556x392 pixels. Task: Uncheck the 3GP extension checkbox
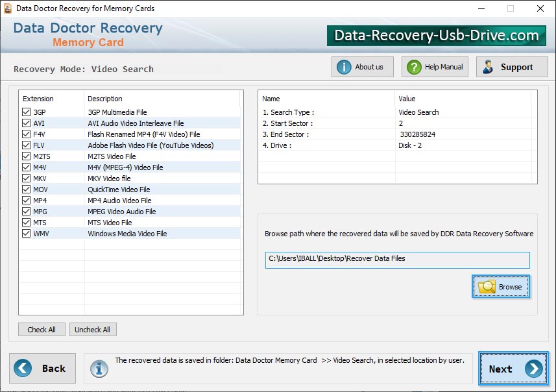click(x=26, y=112)
